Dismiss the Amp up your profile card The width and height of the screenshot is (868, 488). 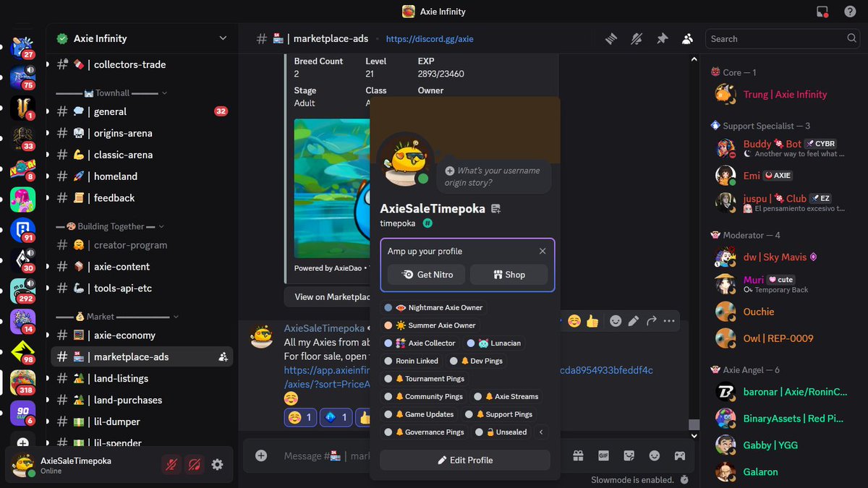[x=542, y=251]
